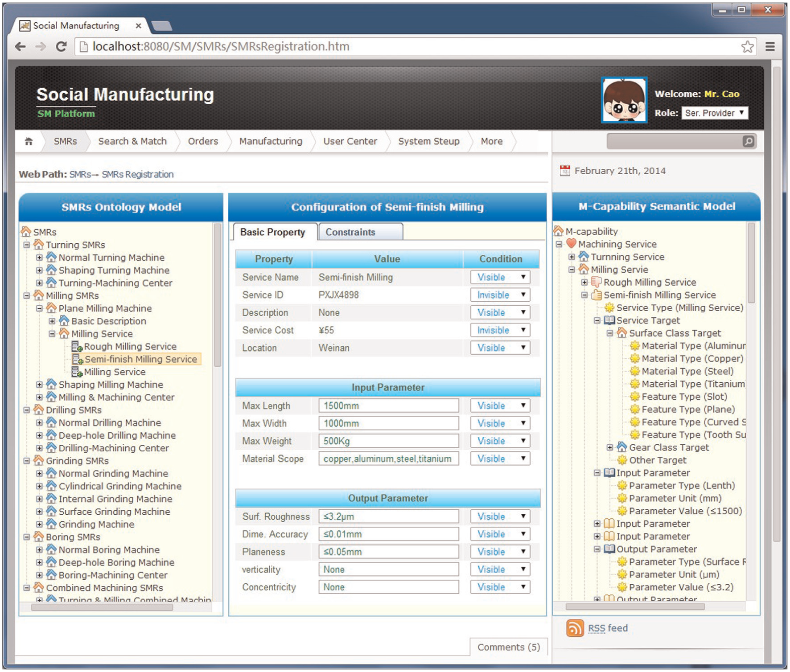Open the Search & Match menu

(132, 141)
